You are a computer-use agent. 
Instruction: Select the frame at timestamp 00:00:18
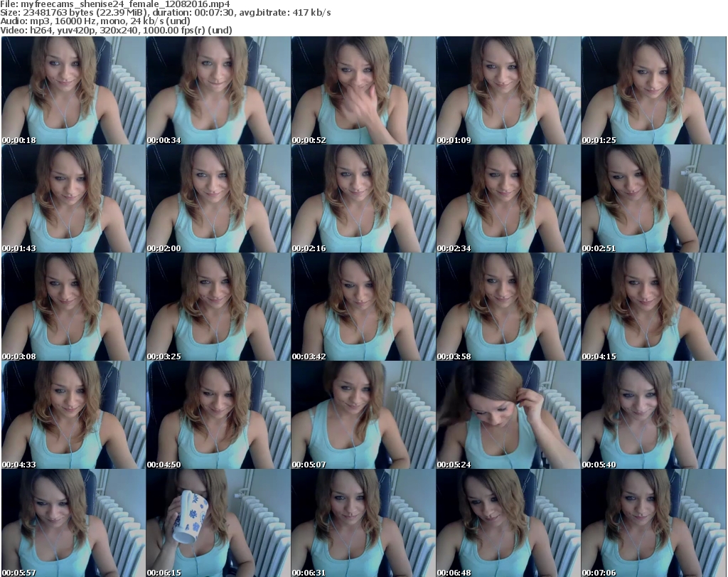tap(73, 90)
